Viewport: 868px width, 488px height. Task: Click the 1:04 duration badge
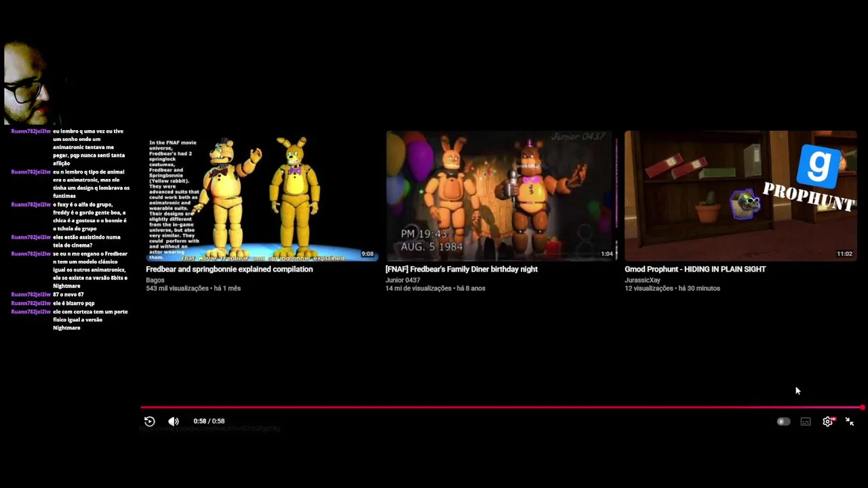(x=607, y=254)
